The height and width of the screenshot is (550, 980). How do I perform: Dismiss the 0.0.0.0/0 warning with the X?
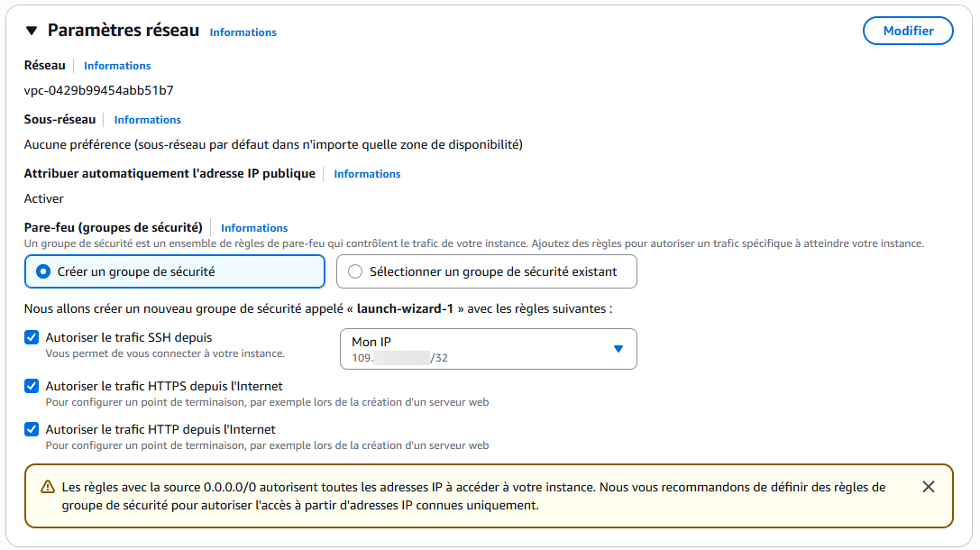pos(928,486)
